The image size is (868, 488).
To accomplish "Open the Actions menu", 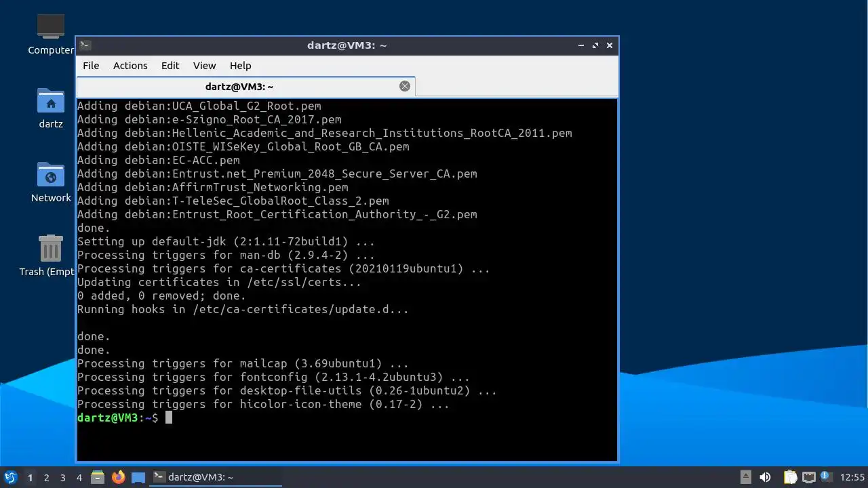I will (130, 66).
